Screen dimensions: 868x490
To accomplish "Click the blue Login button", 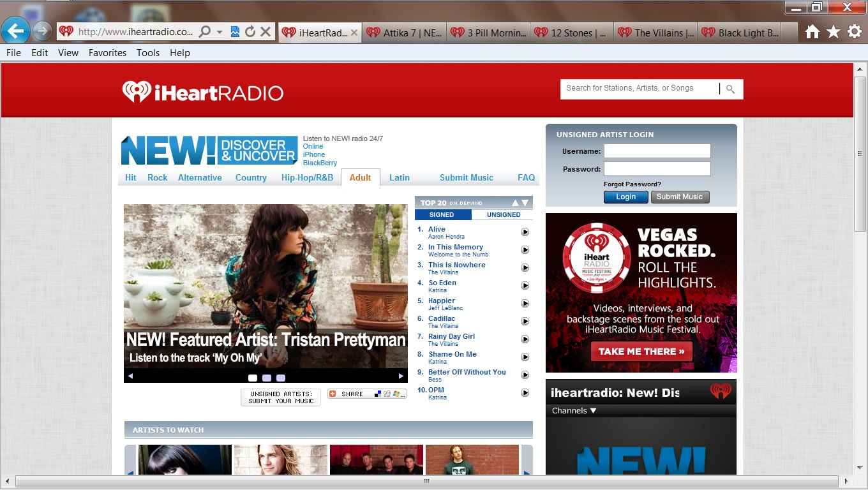I will click(625, 197).
